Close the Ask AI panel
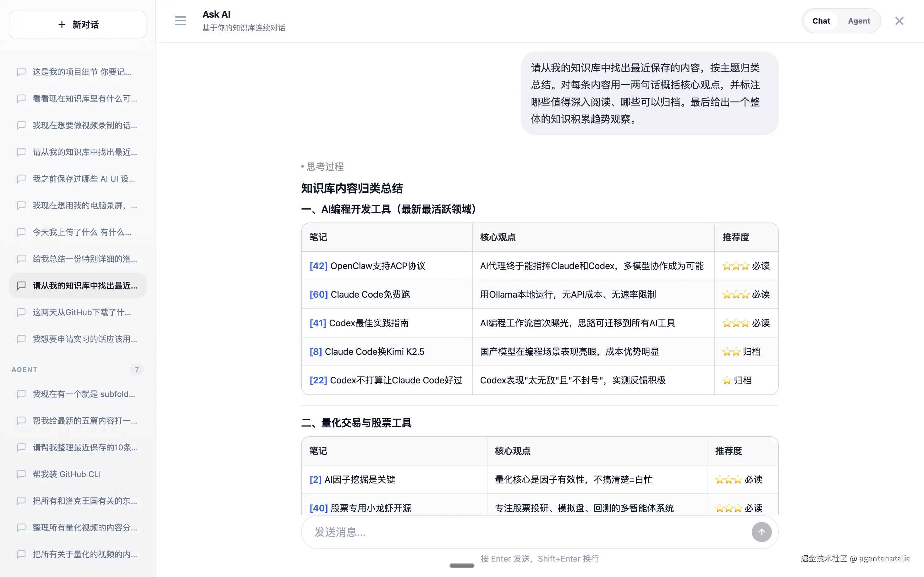The width and height of the screenshot is (924, 577). click(899, 21)
